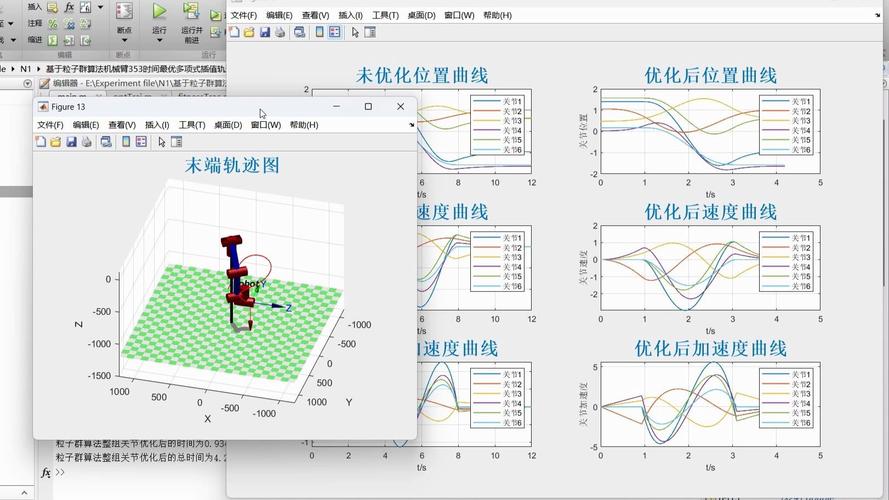Save Figure 13 using the floppy disk icon
Viewport: 889px width, 500px height.
[71, 142]
